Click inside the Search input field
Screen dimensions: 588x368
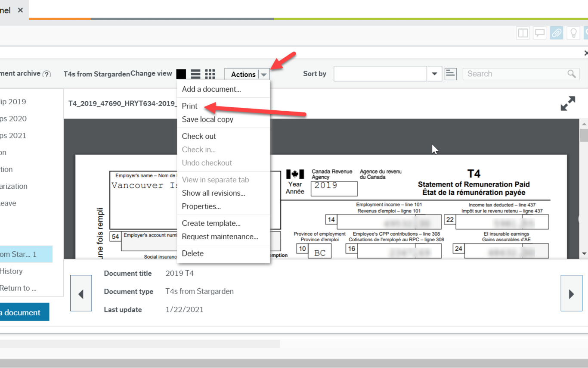[x=508, y=74]
